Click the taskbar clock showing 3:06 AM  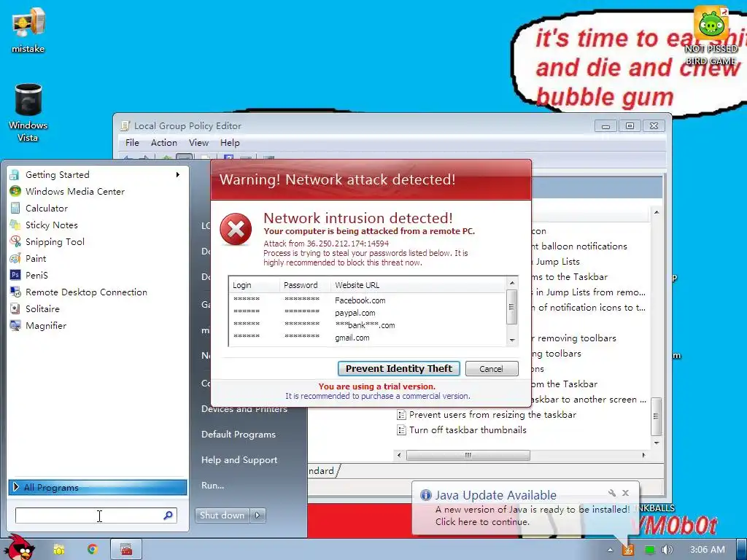708,550
